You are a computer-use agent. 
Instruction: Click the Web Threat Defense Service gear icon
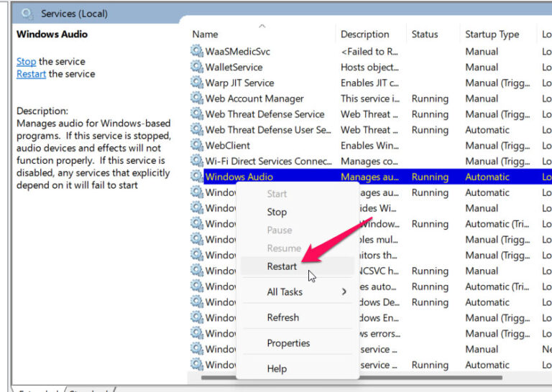tap(197, 114)
